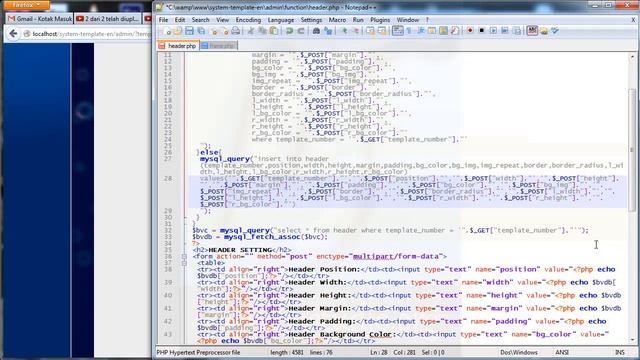Open the File menu
This screenshot has width=640, height=360.
point(163,20)
